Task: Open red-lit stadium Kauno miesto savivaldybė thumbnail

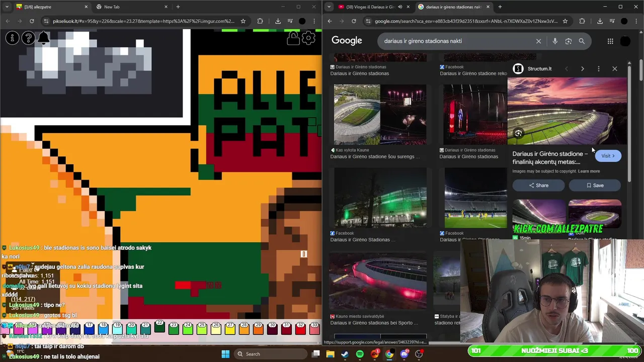Action: [x=378, y=281]
